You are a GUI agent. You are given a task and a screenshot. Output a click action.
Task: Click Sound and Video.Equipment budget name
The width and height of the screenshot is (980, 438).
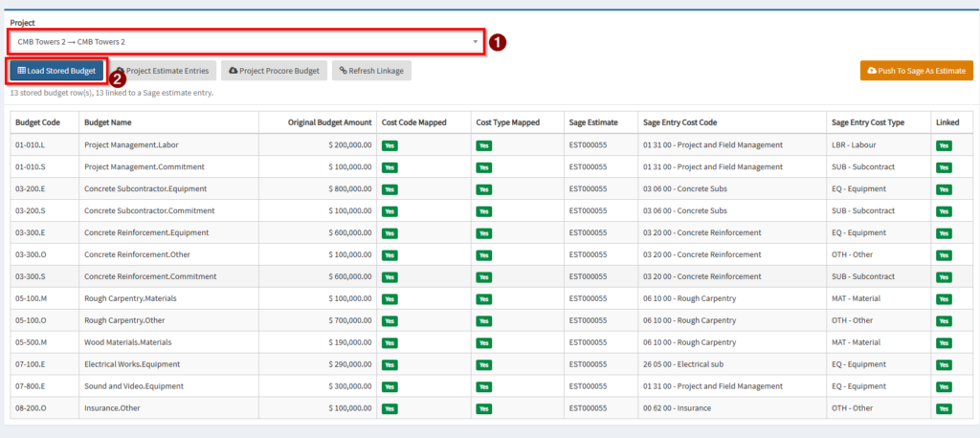coord(134,386)
